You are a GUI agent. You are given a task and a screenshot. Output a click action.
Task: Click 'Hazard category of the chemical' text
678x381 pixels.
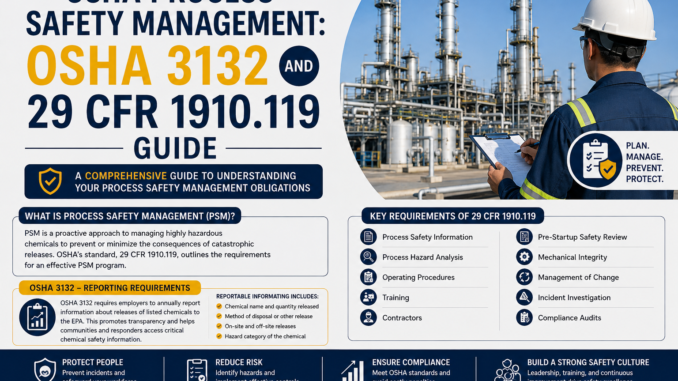[x=265, y=336]
